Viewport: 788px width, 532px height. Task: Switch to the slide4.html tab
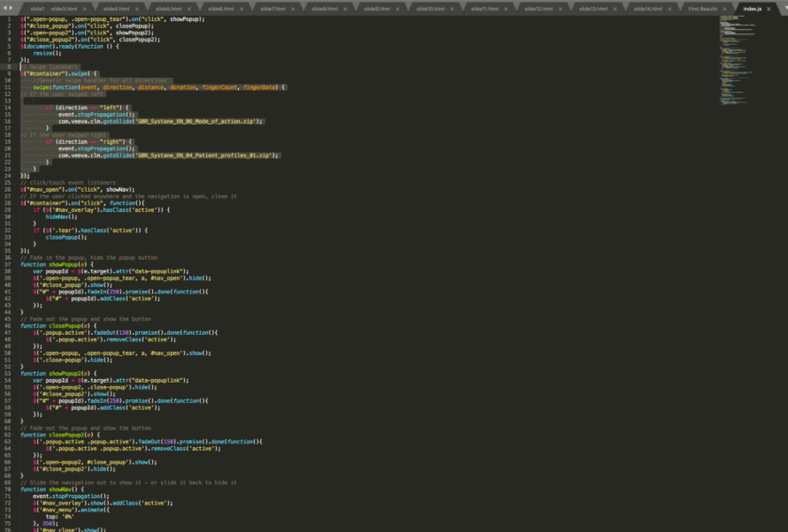116,9
